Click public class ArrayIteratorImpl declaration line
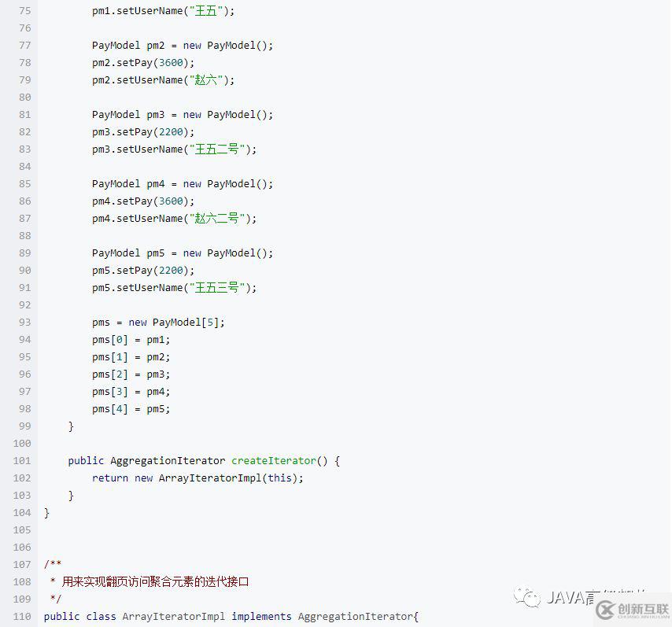Image resolution: width=672 pixels, height=627 pixels. pos(231,617)
